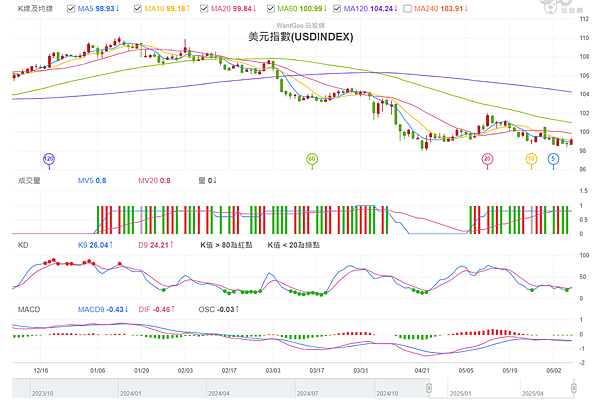Viewport: 600px width, 400px height.
Task: Disable the MA20 line checkbox
Action: [x=204, y=8]
